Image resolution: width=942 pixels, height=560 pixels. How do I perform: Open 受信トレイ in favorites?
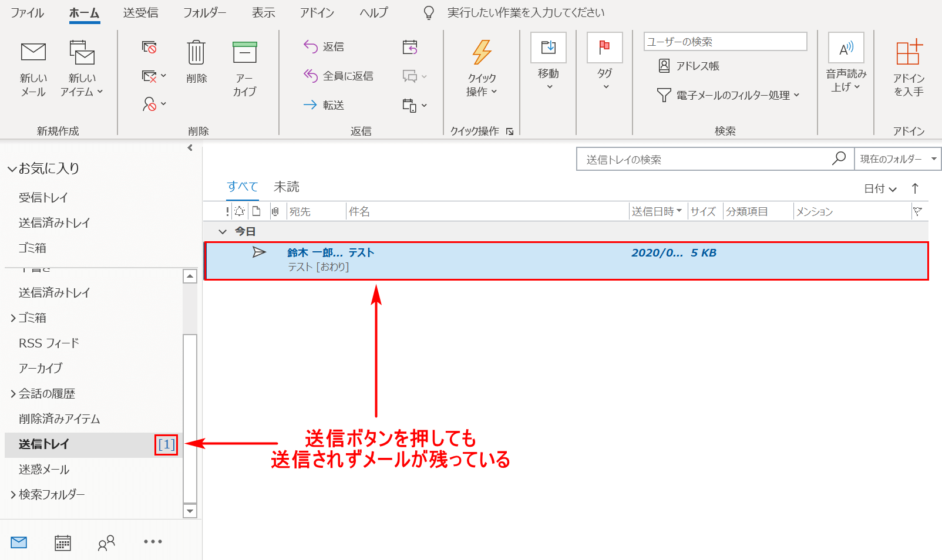click(x=43, y=197)
